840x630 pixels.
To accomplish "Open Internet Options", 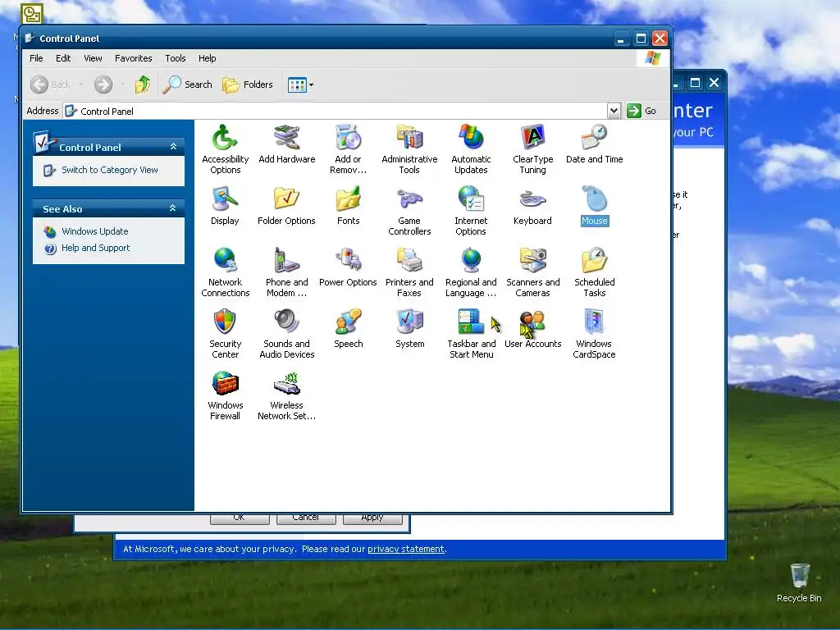I will 471,211.
